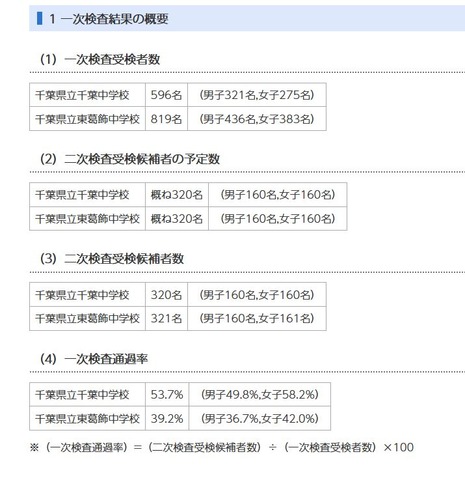Click 概ね320名 in the 東葛飾中学校 row

point(177,219)
